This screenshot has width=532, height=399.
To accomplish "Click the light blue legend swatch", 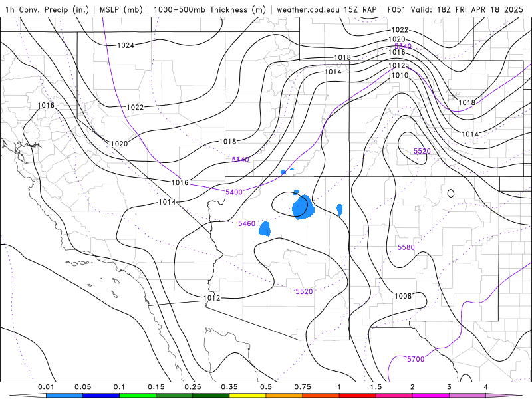I will pos(65,396).
